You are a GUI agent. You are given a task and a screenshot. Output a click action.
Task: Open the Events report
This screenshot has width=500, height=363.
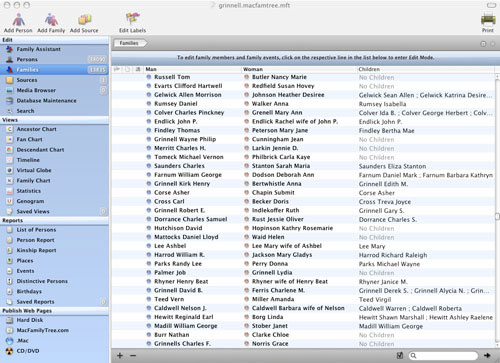coord(54,271)
